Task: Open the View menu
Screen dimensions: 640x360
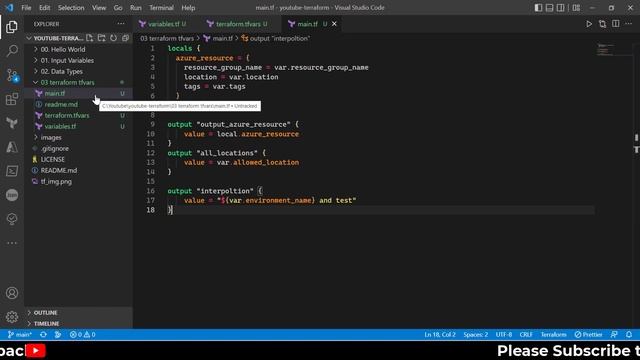Action: (x=99, y=8)
